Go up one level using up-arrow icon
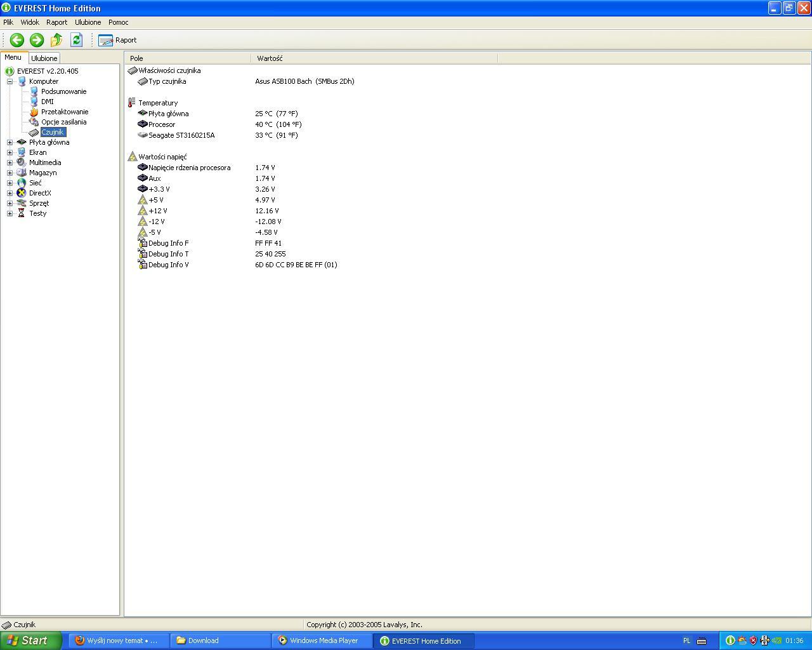 [56, 40]
